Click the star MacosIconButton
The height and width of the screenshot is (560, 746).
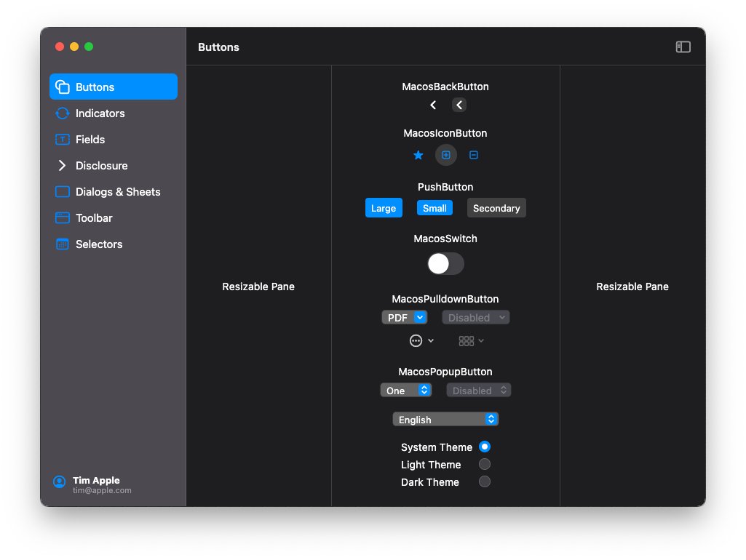click(x=418, y=155)
